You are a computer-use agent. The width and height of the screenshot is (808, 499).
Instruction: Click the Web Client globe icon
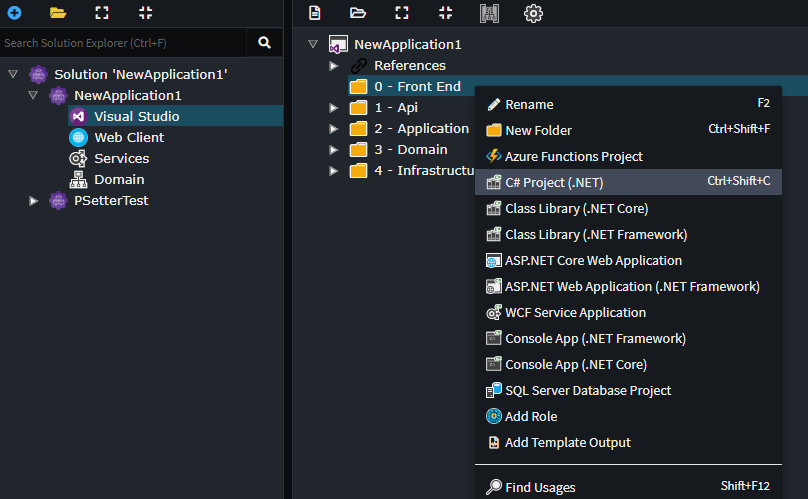tap(78, 138)
